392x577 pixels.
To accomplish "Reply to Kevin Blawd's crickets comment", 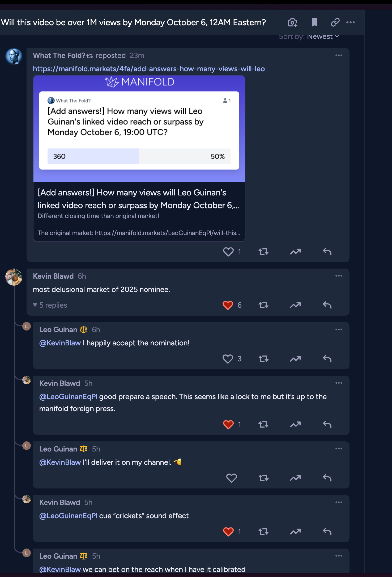I will (x=327, y=532).
